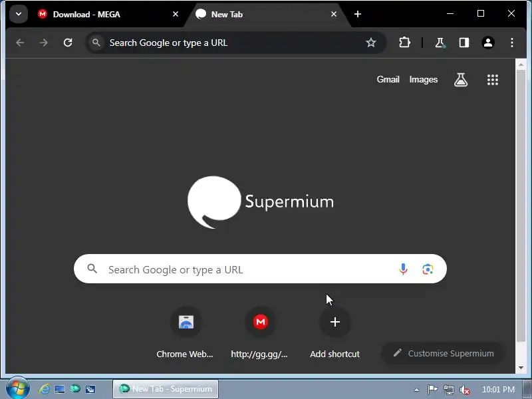The height and width of the screenshot is (399, 532).
Task: Search by image with Lens icon
Action: pos(428,269)
